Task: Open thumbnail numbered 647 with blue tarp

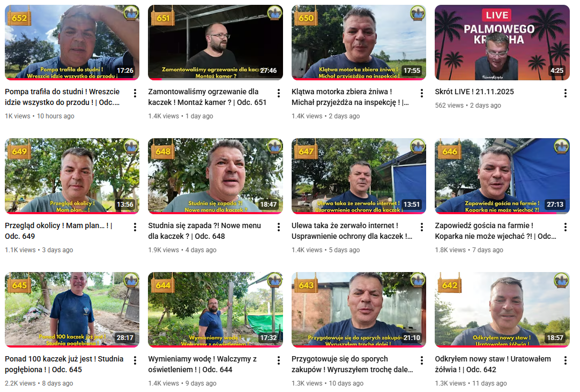Action: click(359, 176)
